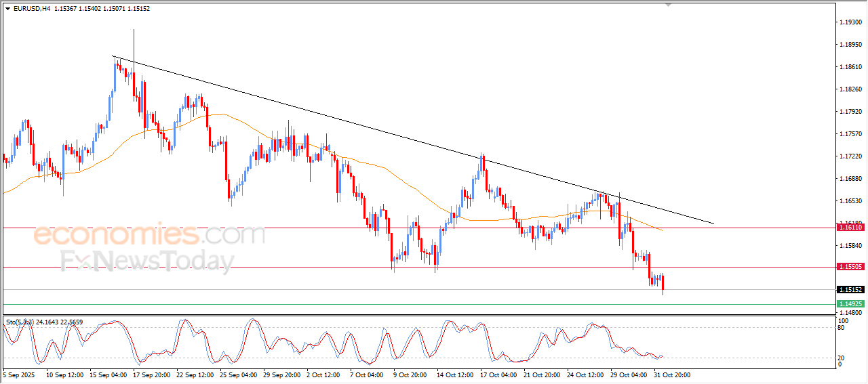The width and height of the screenshot is (868, 384).
Task: Select the black 1.15152 current price label
Action: [850, 290]
